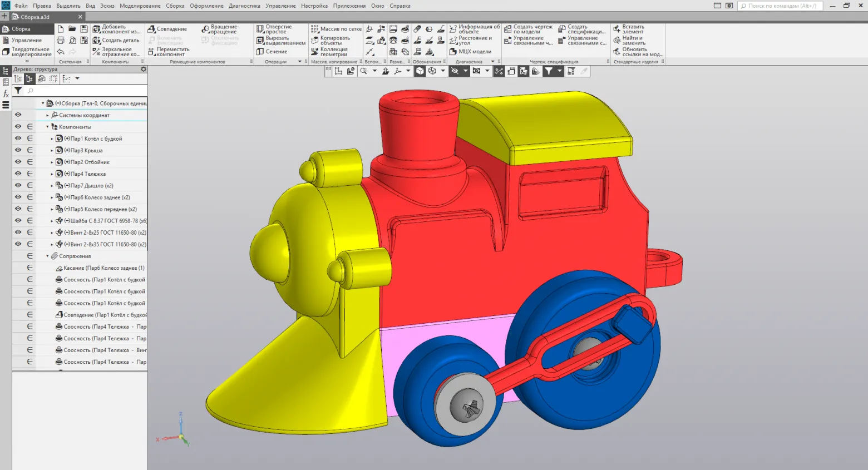Image resolution: width=868 pixels, height=470 pixels.
Task: Select Совпадение (Пар1 Котёл с будкой) mate
Action: 101,315
